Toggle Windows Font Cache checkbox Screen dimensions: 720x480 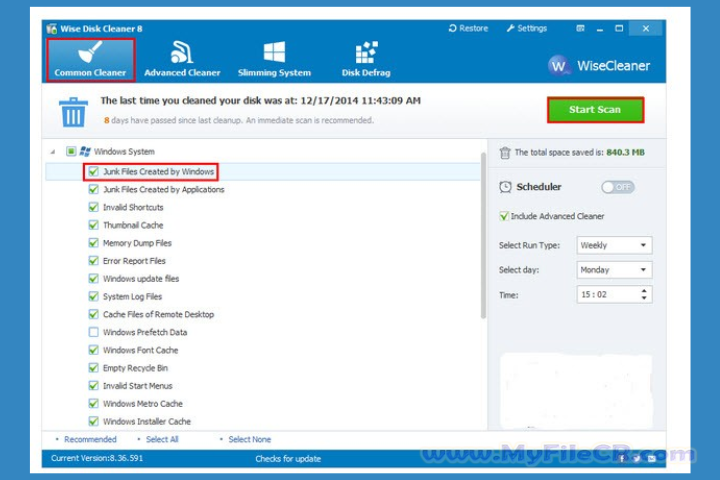point(94,350)
